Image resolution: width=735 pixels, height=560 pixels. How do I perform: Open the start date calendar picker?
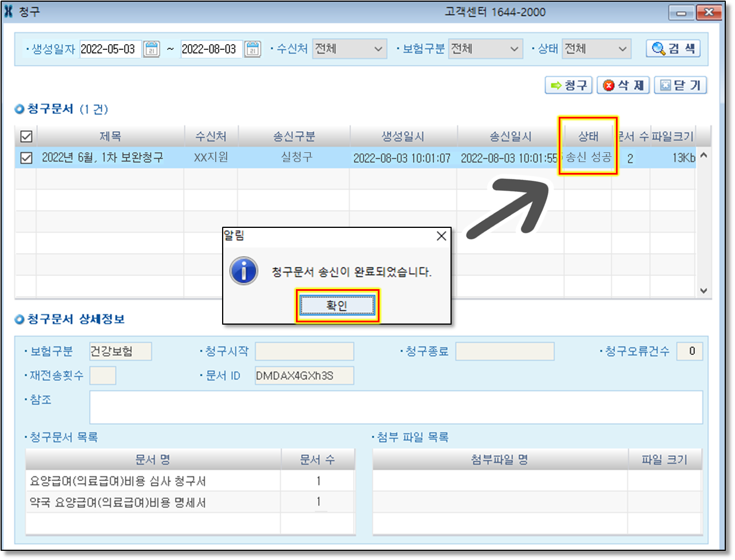(151, 49)
